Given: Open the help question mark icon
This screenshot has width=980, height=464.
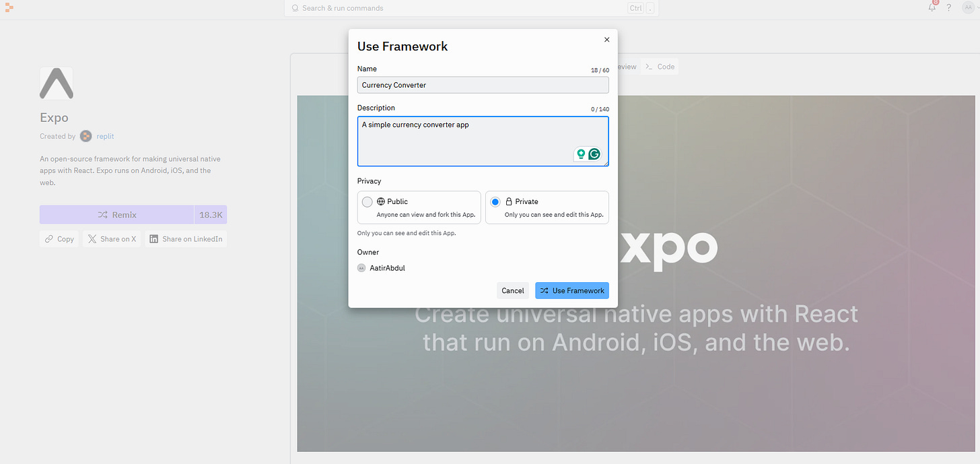Looking at the screenshot, I should (x=949, y=8).
